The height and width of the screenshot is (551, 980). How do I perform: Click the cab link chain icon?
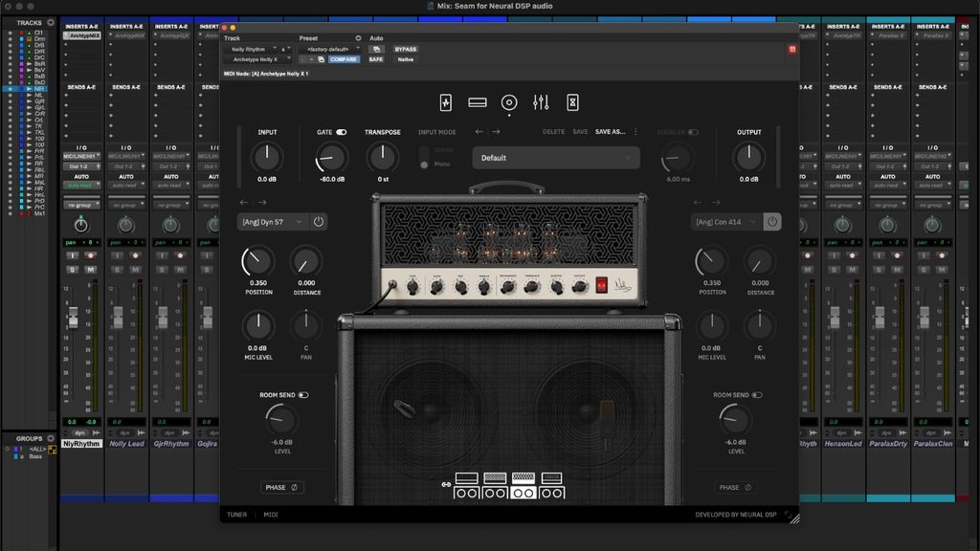coord(446,486)
